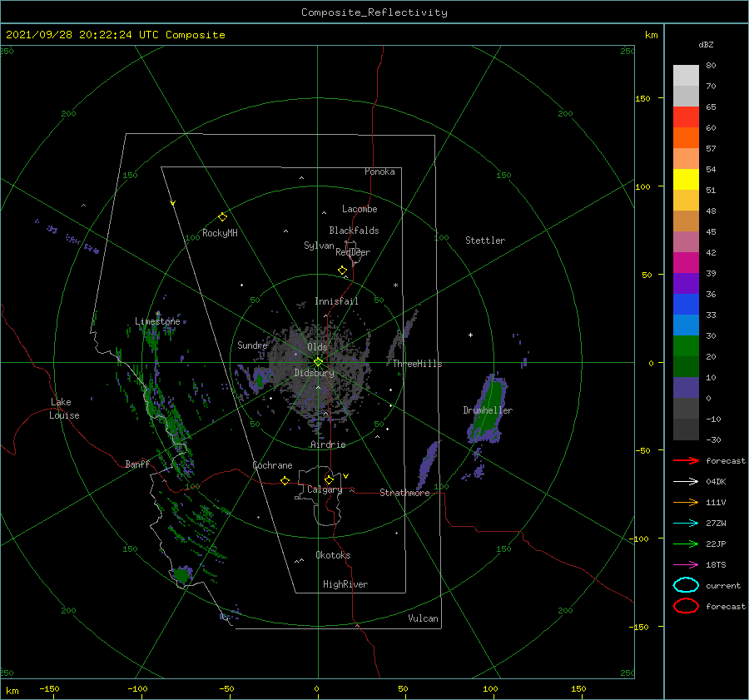Select the yellow radar-site diamond at map center
749x700 pixels.
click(318, 362)
